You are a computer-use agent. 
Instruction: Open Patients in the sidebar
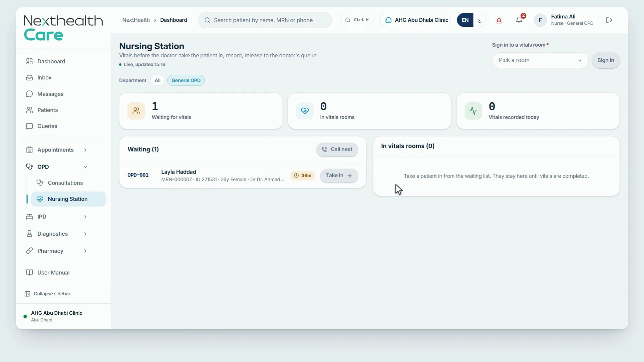point(63,110)
